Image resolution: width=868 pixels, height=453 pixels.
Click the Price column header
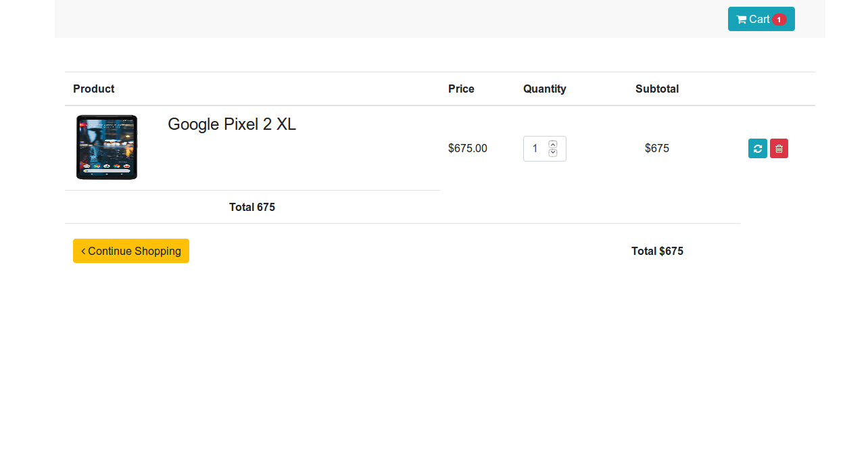(461, 89)
